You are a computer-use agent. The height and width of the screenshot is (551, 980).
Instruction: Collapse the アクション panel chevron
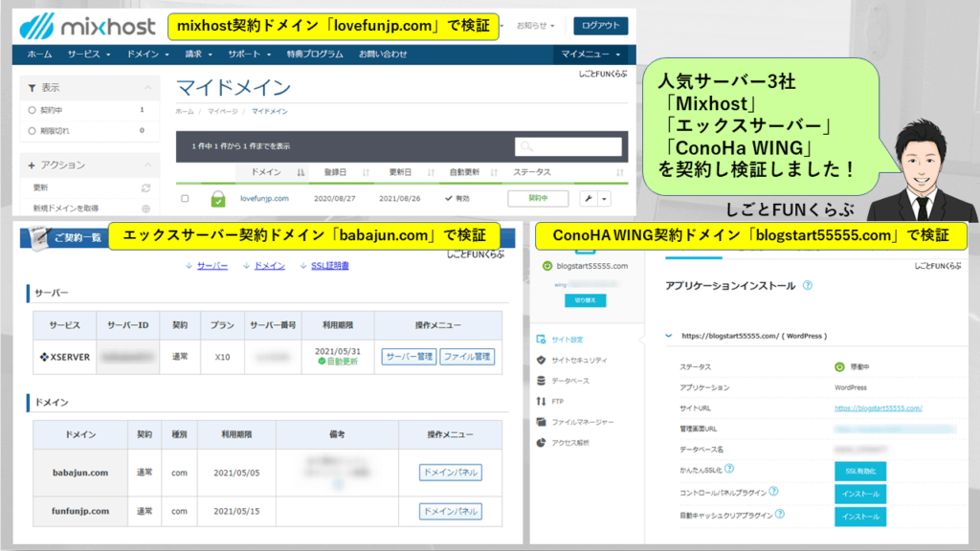pos(148,165)
